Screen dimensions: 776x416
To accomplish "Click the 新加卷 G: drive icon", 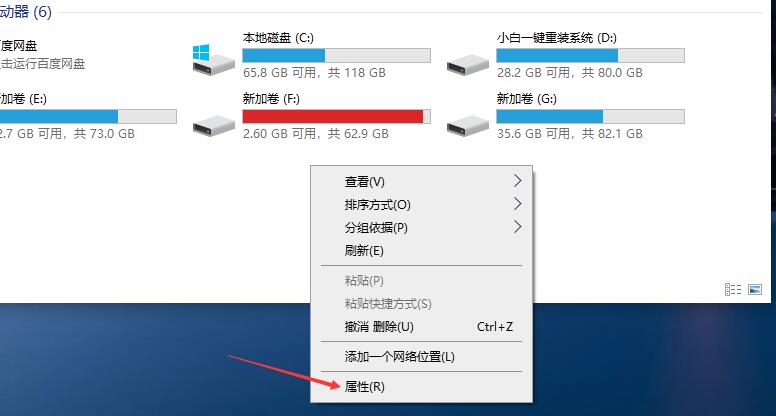I will click(x=467, y=126).
